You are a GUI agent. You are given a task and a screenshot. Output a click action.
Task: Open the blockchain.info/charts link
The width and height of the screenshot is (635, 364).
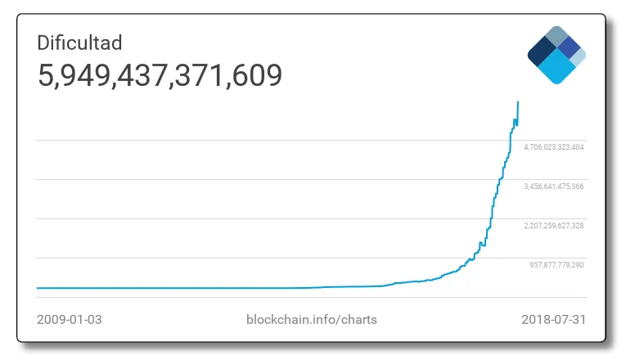coord(312,319)
